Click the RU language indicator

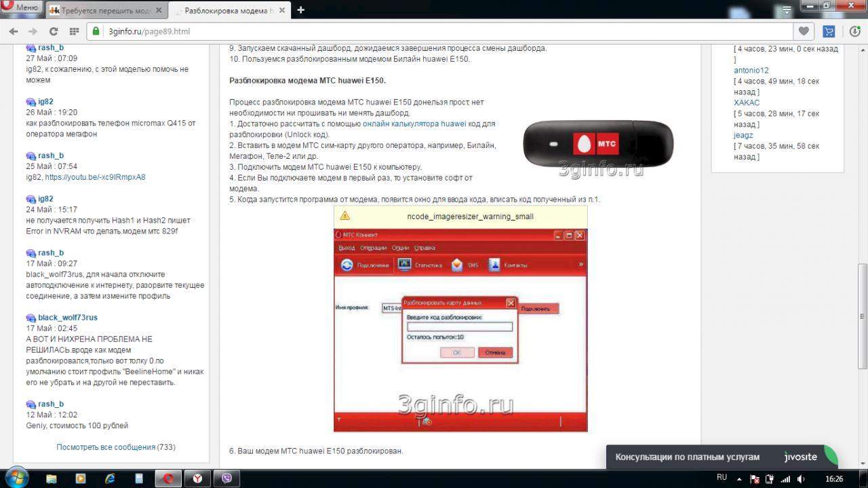(722, 478)
